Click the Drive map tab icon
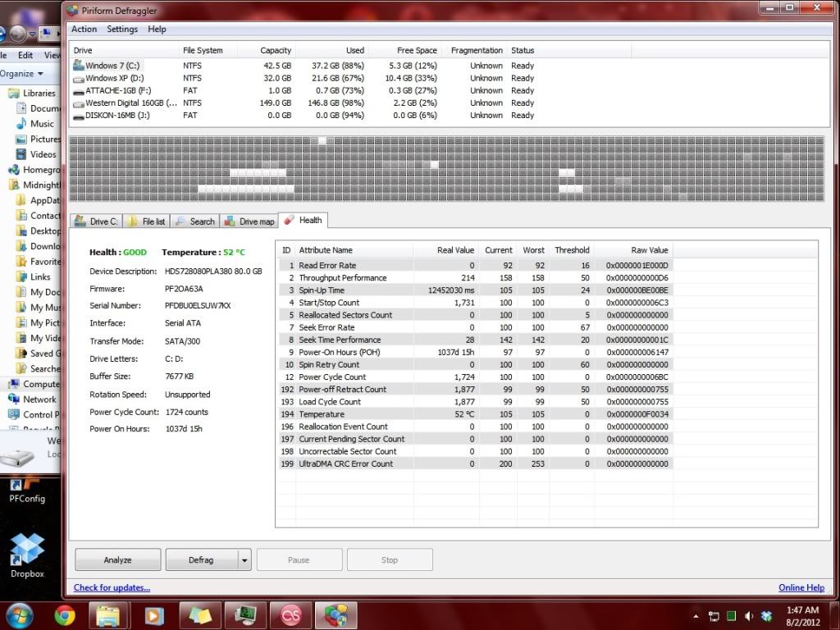The width and height of the screenshot is (840, 630). (230, 221)
